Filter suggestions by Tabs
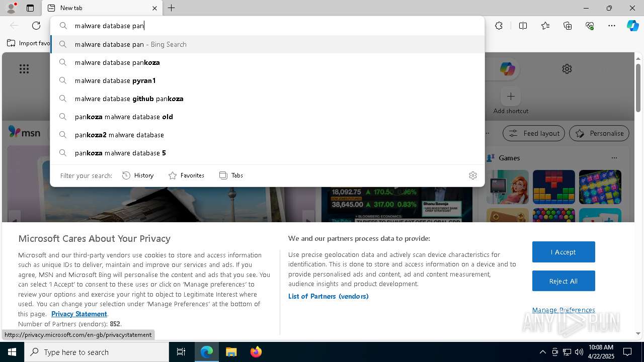644x362 pixels. point(231,175)
